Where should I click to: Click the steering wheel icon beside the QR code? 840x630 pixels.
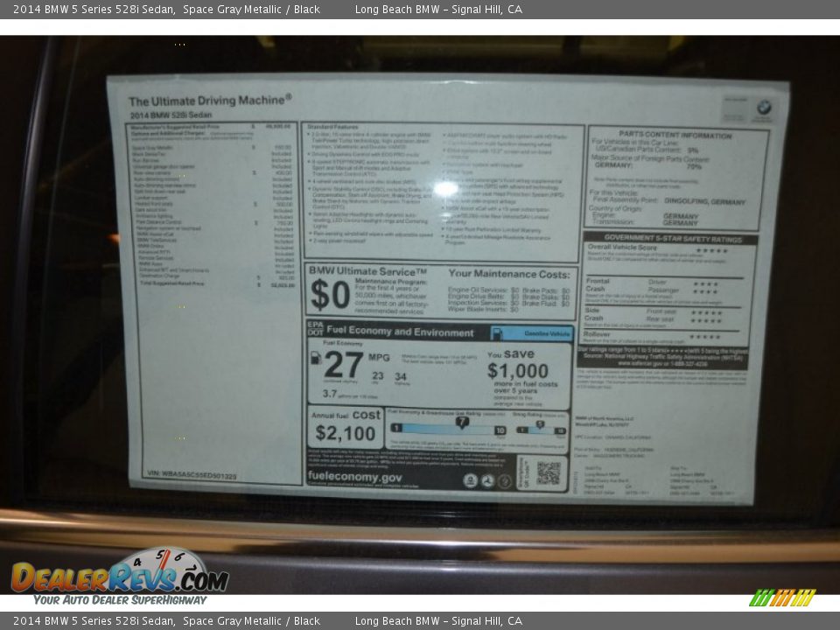tap(488, 481)
